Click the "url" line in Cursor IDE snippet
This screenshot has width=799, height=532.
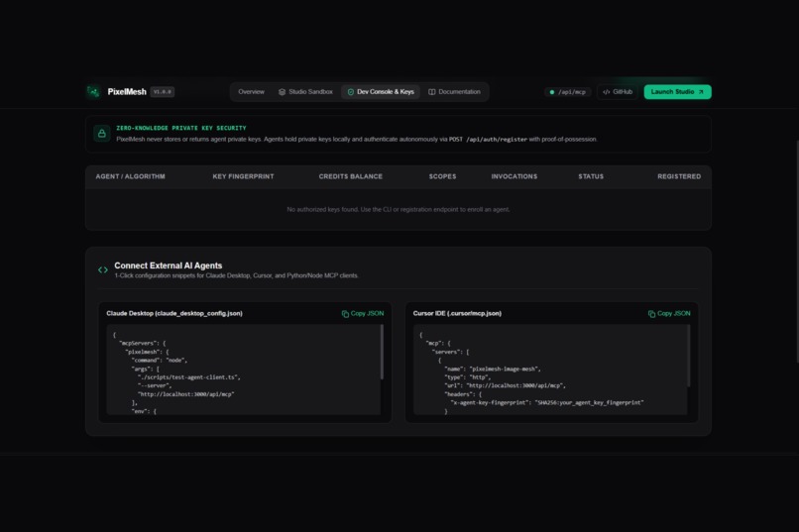[x=505, y=386]
